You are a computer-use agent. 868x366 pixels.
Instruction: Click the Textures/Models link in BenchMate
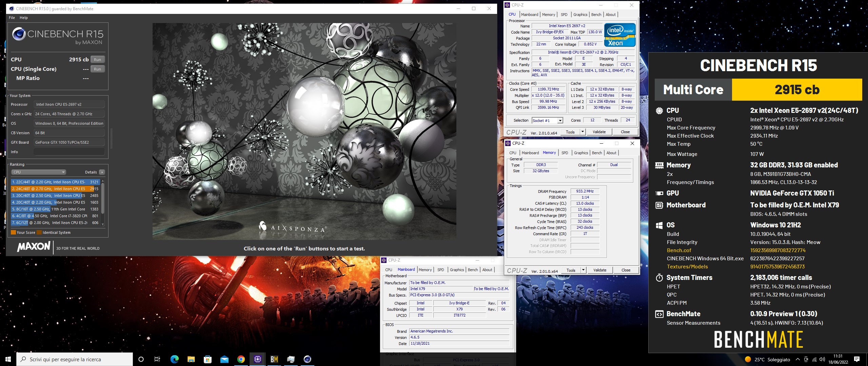[687, 267]
